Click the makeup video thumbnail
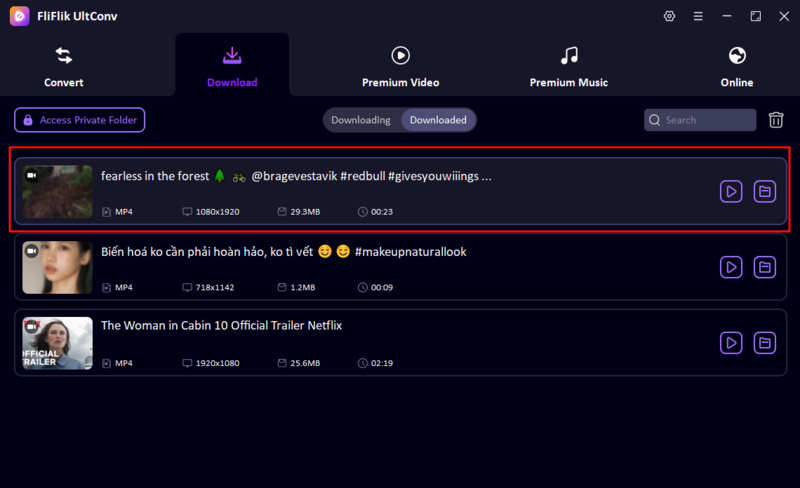 point(58,267)
